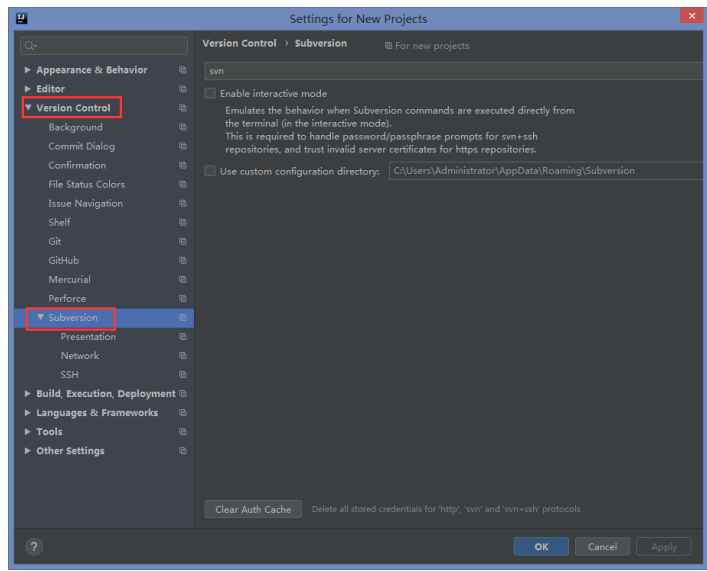This screenshot has height=571, width=707.
Task: Expand the Editor section arrow
Action: pos(28,89)
